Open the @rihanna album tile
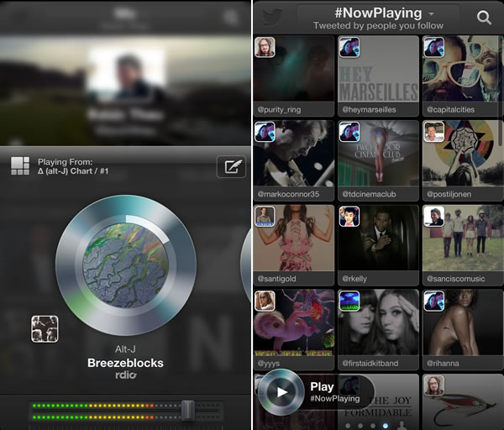Viewport: 504px width, 430px height. pos(463,330)
